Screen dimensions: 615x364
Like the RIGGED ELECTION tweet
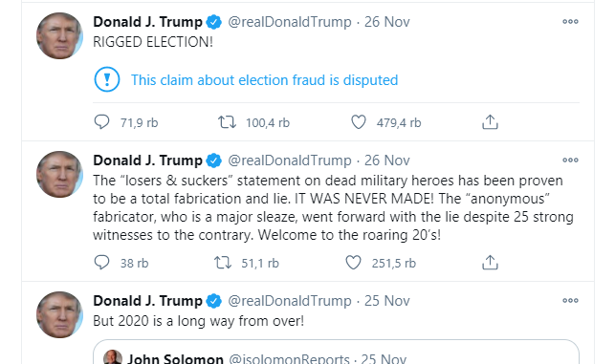[x=358, y=122]
